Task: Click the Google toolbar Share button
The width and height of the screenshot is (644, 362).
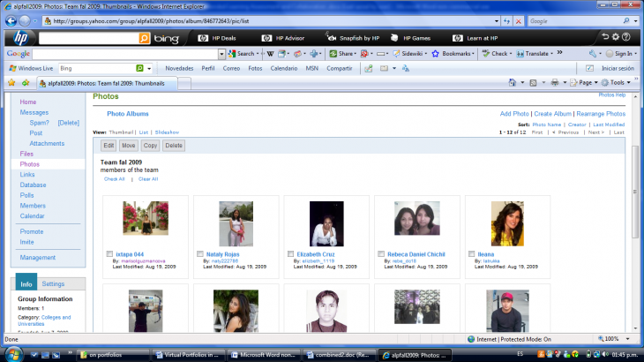Action: 341,53
